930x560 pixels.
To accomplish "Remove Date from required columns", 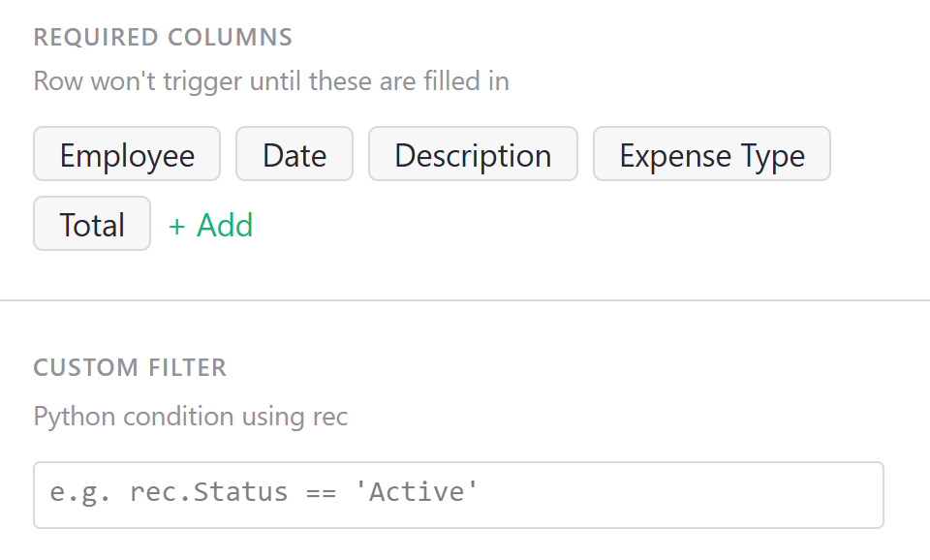I will (294, 154).
